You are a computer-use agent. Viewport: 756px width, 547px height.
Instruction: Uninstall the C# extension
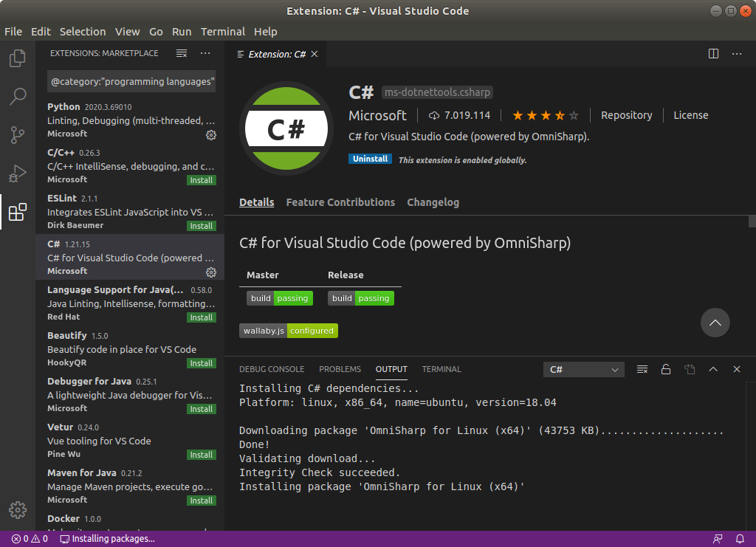point(371,159)
